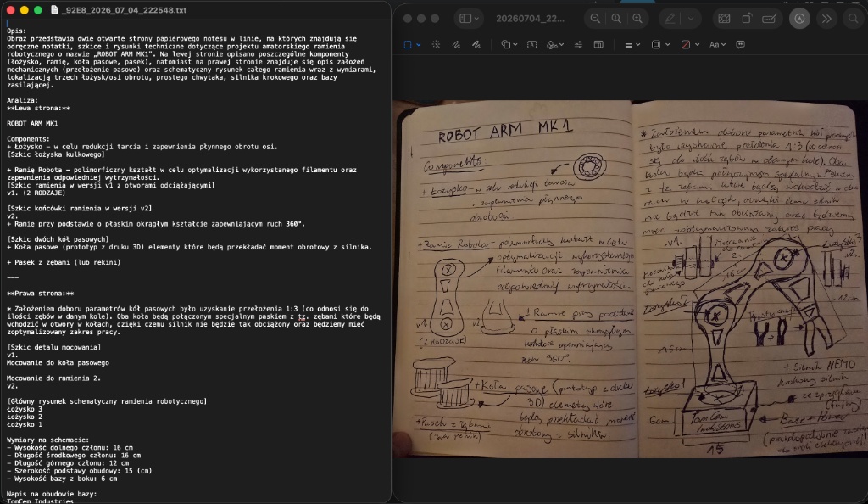This screenshot has height=504, width=868.
Task: Click the actual size zoom icon
Action: click(616, 19)
